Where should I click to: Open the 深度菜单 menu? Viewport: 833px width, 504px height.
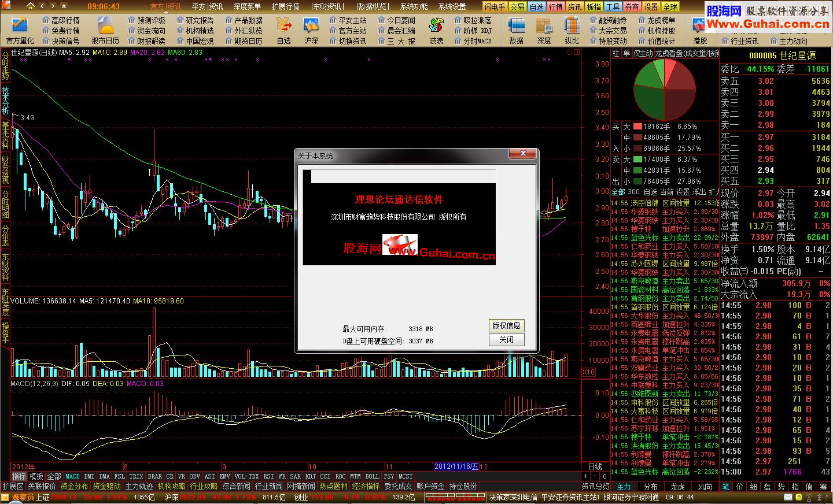tap(247, 6)
